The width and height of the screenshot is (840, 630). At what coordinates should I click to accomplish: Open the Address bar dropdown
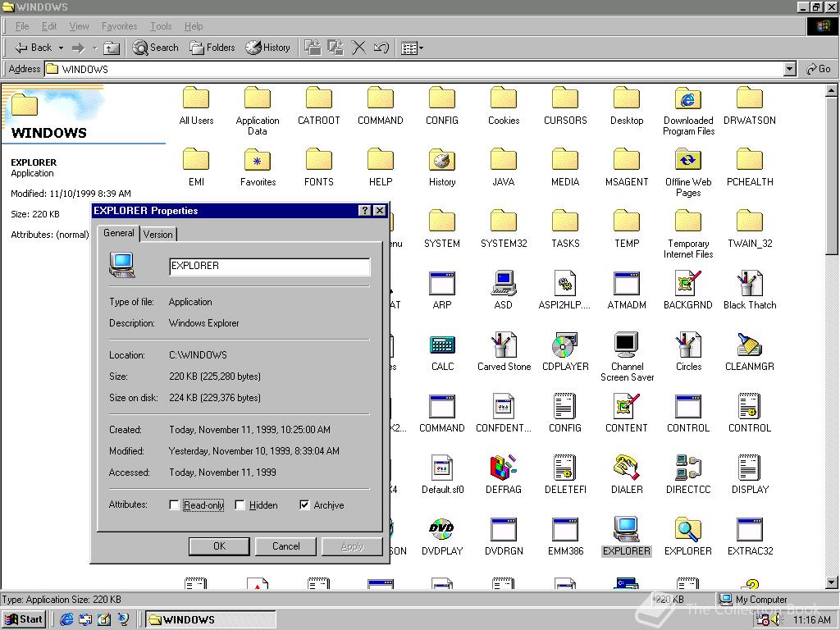click(788, 69)
